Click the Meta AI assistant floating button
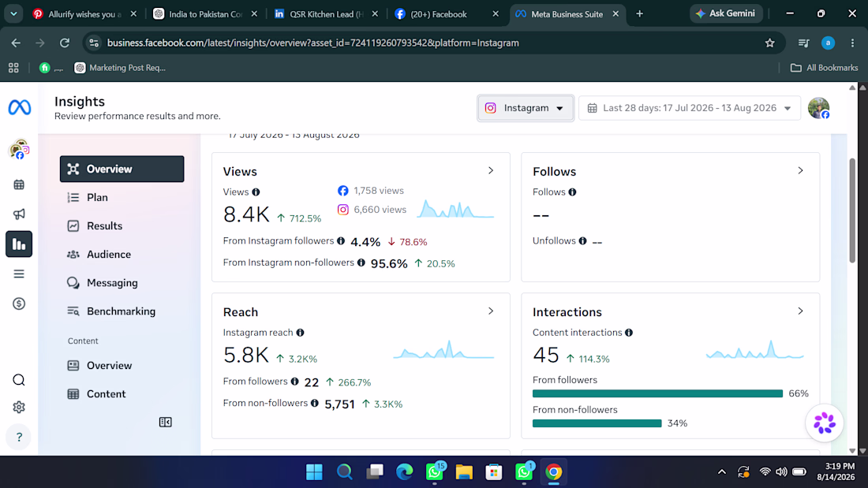Image resolution: width=868 pixels, height=488 pixels. pyautogui.click(x=825, y=423)
